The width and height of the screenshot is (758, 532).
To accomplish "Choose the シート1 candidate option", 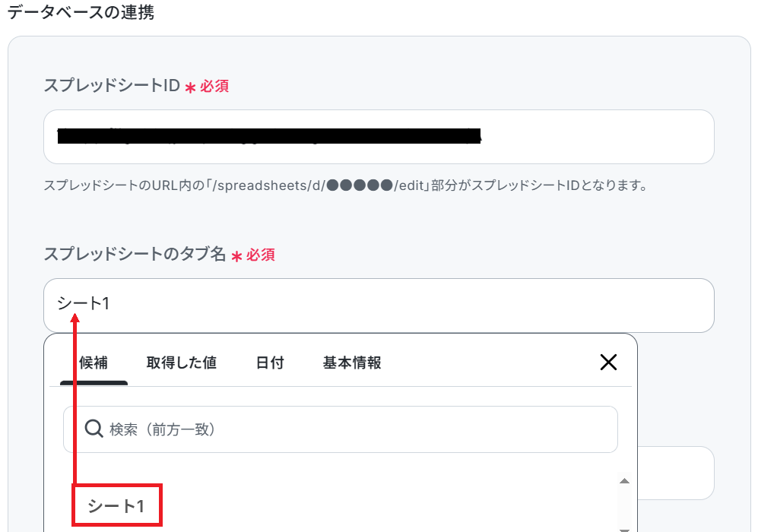I will click(x=116, y=505).
